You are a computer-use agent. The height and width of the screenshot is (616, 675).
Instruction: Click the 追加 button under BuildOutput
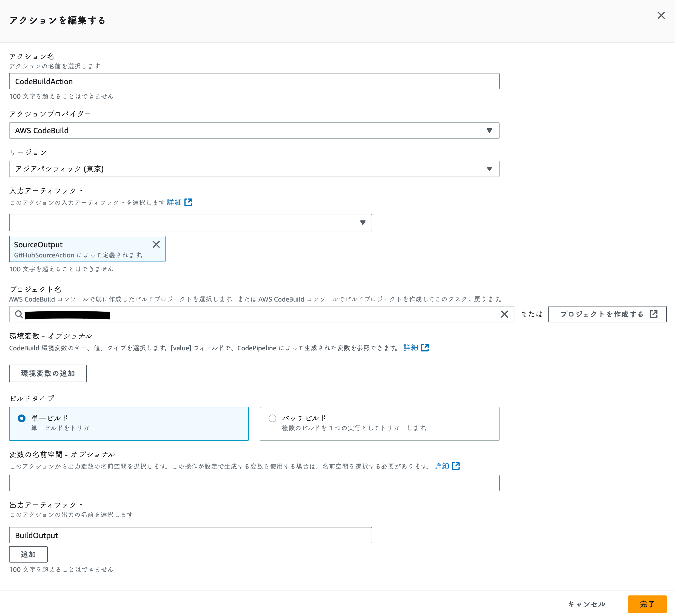[x=28, y=554]
